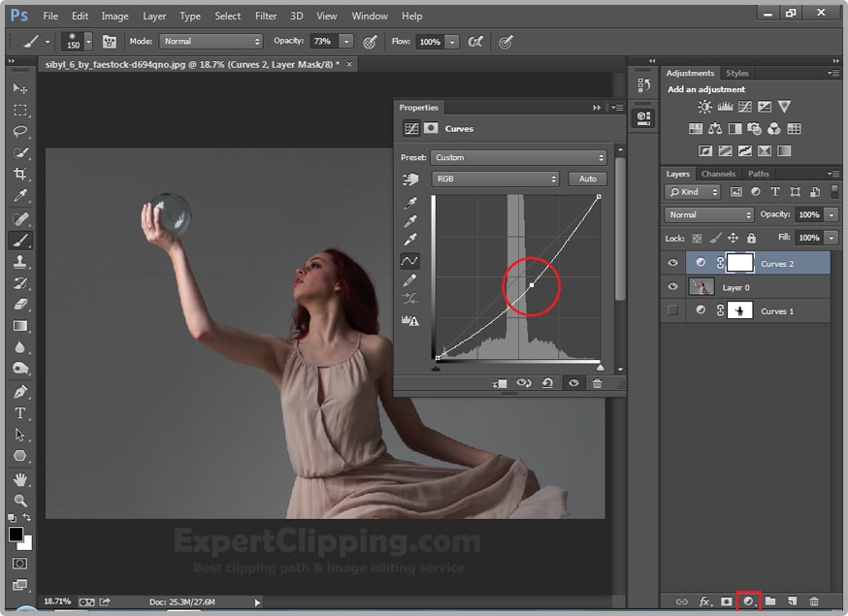Screen dimensions: 848x616
Task: Open the brush Mode dropdown
Action: point(212,42)
